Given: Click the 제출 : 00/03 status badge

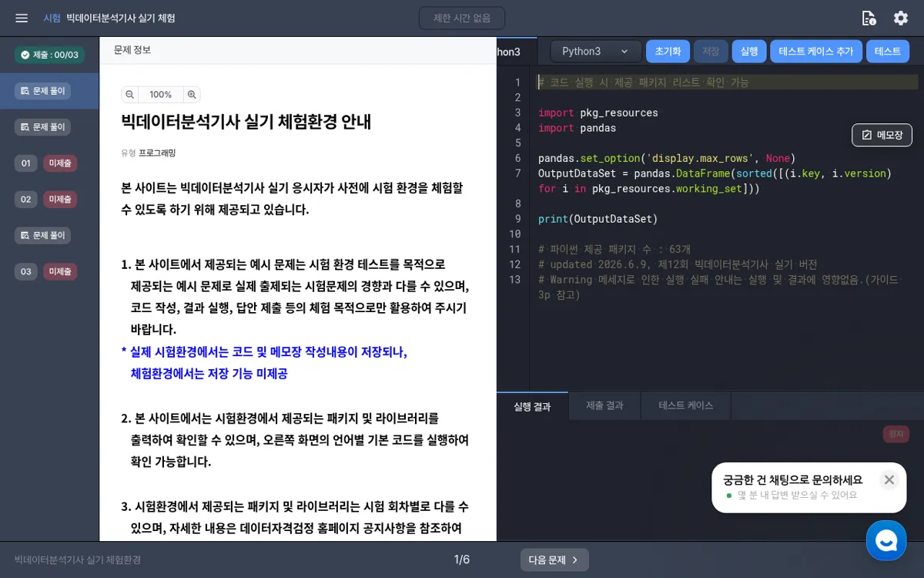Looking at the screenshot, I should (49, 55).
